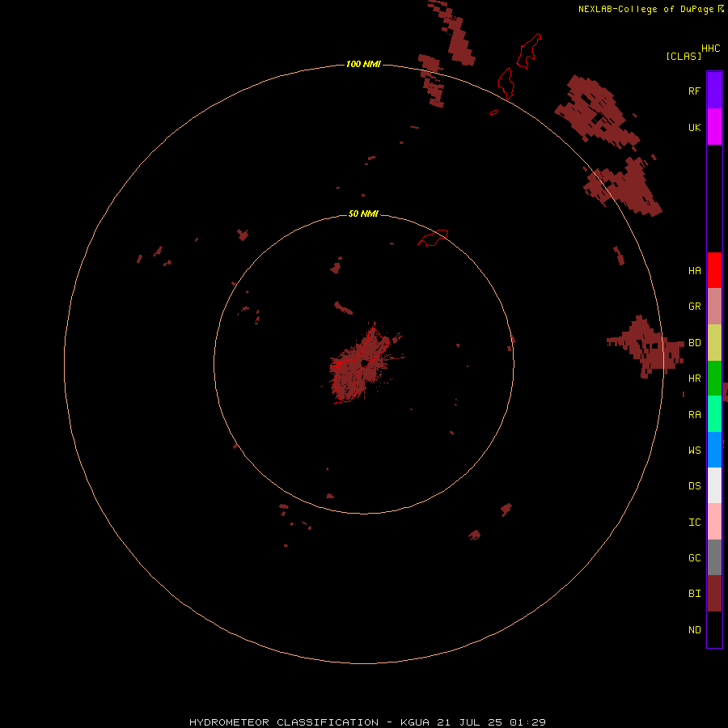Click the UK legend label

click(x=694, y=127)
